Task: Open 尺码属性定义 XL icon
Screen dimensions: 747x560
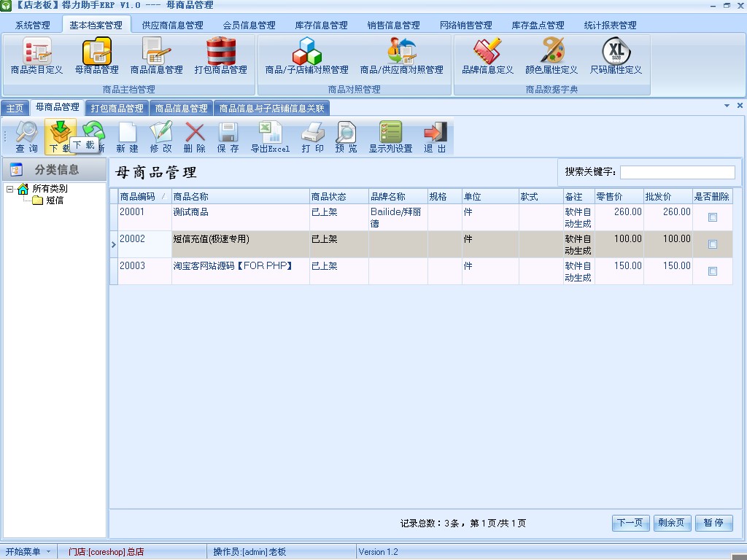Action: pyautogui.click(x=616, y=56)
